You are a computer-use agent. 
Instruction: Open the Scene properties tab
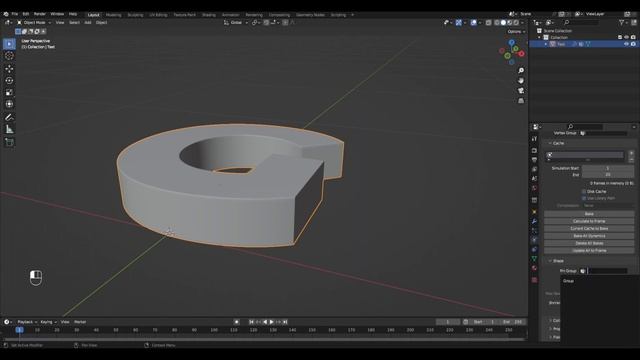click(534, 178)
